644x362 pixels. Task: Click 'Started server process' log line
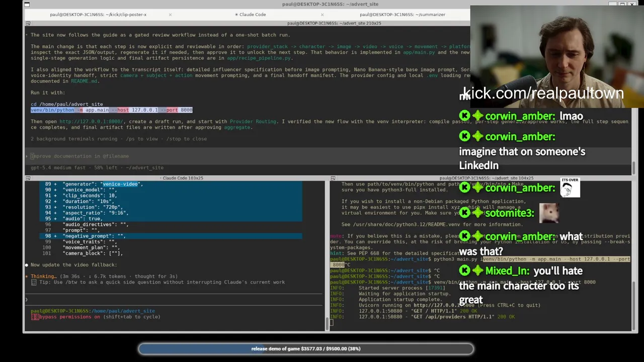[x=387, y=288]
